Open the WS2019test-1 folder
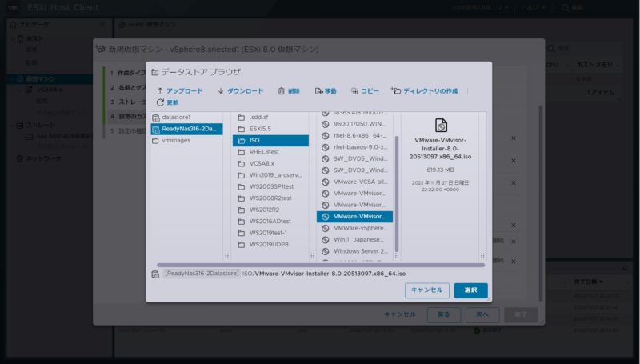Viewport: 640px width, 364px height. (270, 233)
